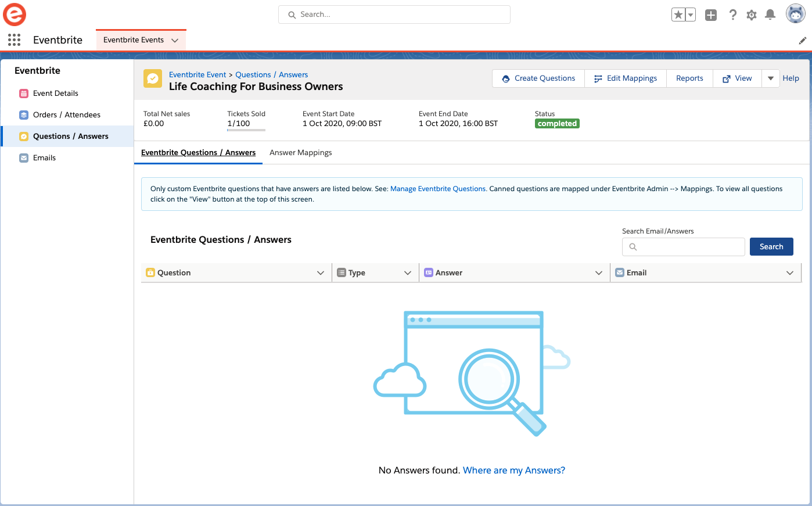This screenshot has width=812, height=506.
Task: Click the Create Questions button
Action: pyautogui.click(x=538, y=78)
